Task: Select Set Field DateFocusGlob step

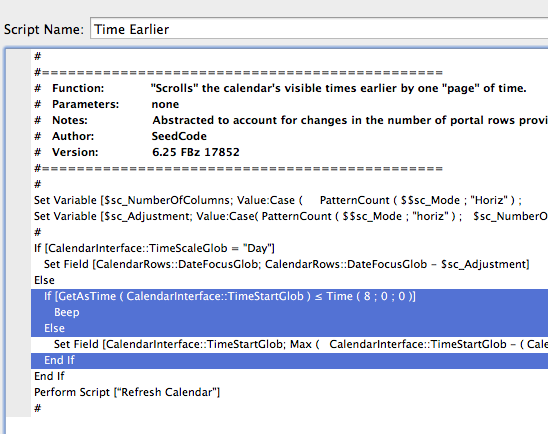Action: [x=289, y=265]
